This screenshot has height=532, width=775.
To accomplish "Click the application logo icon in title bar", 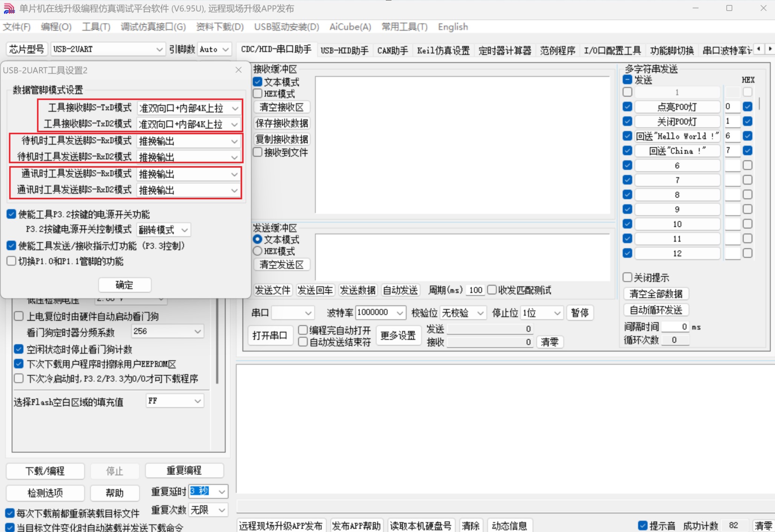I will 9,8.
